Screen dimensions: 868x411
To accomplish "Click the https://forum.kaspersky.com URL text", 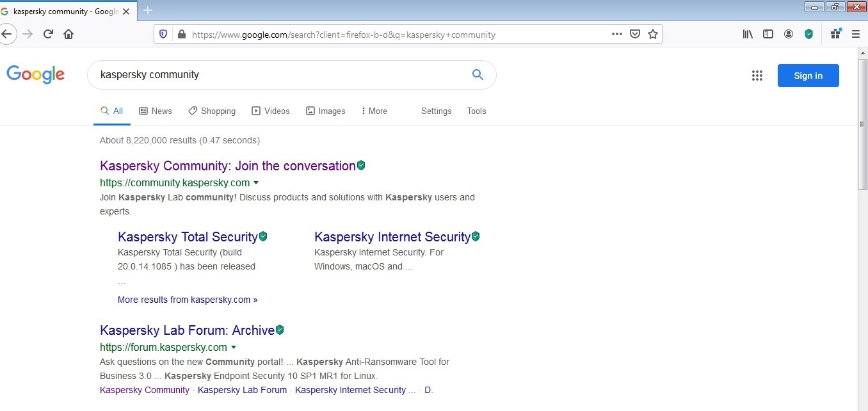I will (x=163, y=348).
